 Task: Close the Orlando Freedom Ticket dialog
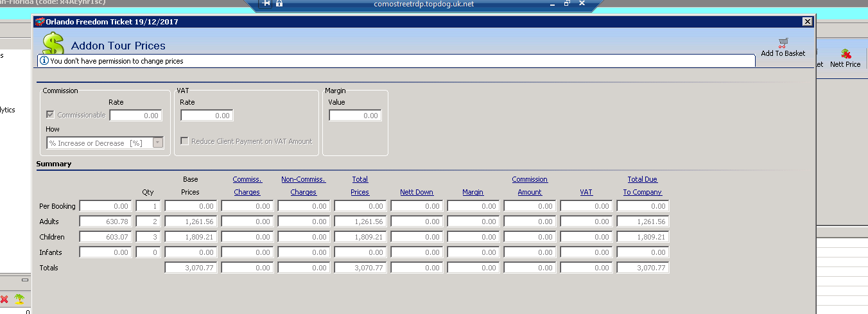tap(807, 22)
